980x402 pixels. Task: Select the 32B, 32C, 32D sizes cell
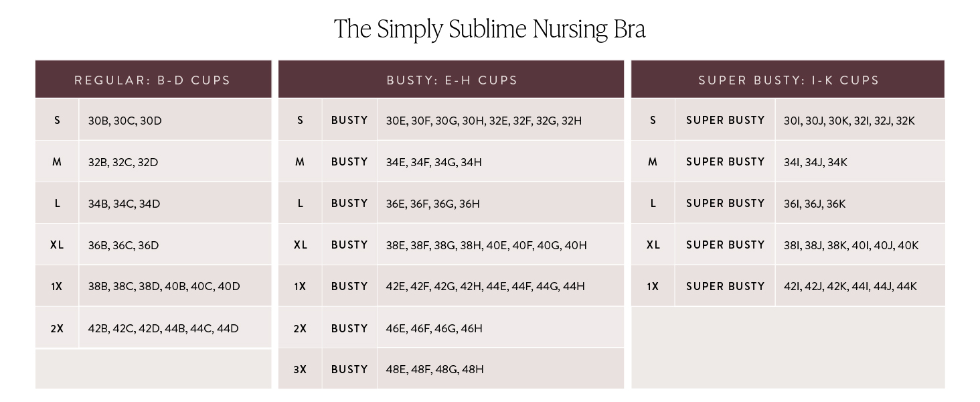click(x=123, y=163)
